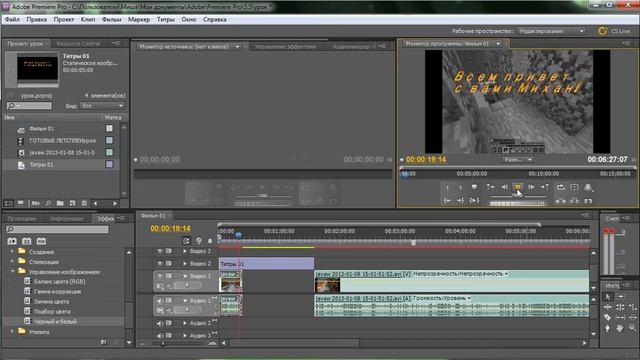640x360 pixels.
Task: Delete selected item with trash icon
Action: pyautogui.click(x=84, y=203)
